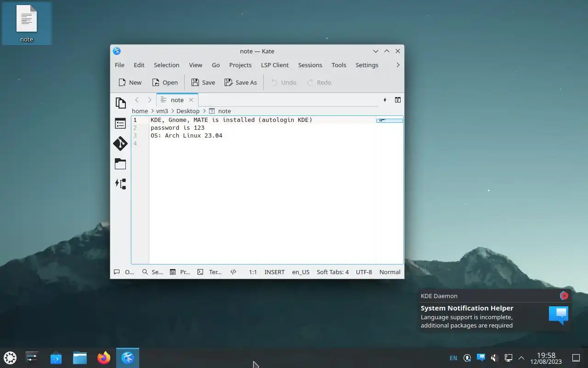Open the Git sidebar panel

click(x=120, y=144)
